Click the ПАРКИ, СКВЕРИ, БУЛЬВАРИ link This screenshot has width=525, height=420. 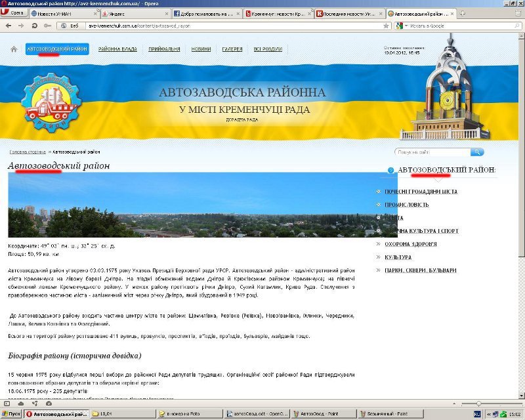[421, 270]
